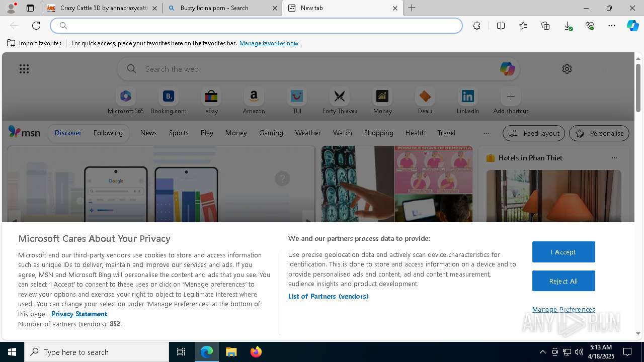Close the New tab tab
This screenshot has width=644, height=362.
coord(395,8)
